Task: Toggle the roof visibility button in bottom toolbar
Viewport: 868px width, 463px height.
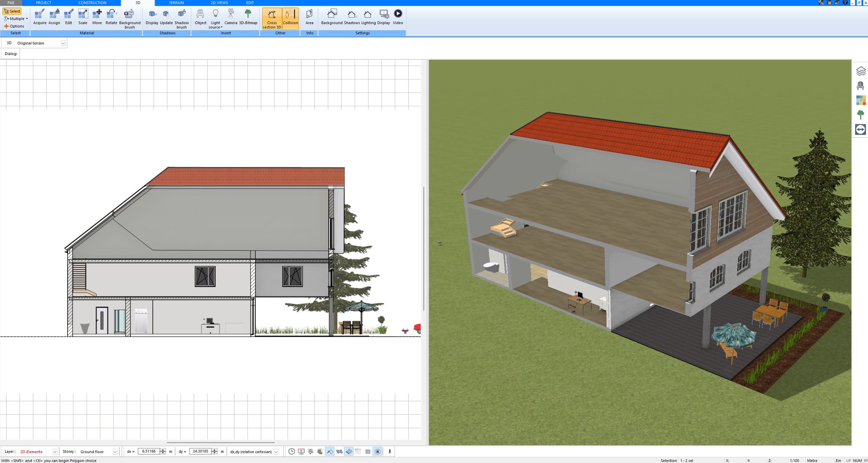Action: click(x=330, y=451)
